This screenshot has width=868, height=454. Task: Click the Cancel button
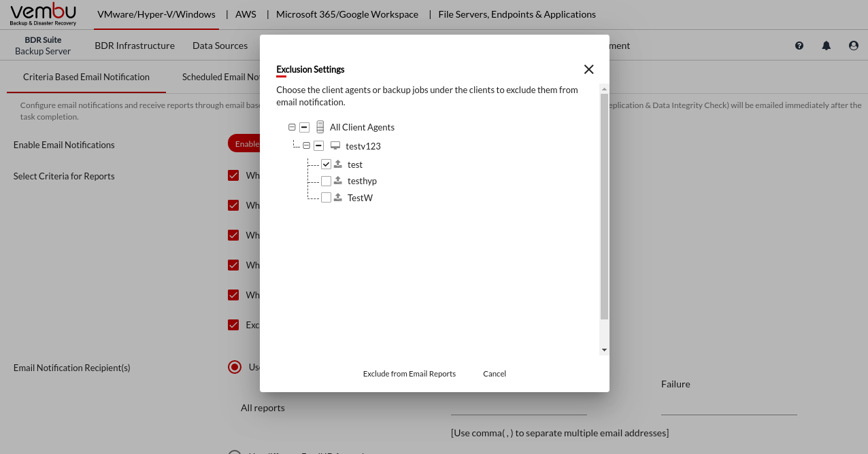(495, 374)
